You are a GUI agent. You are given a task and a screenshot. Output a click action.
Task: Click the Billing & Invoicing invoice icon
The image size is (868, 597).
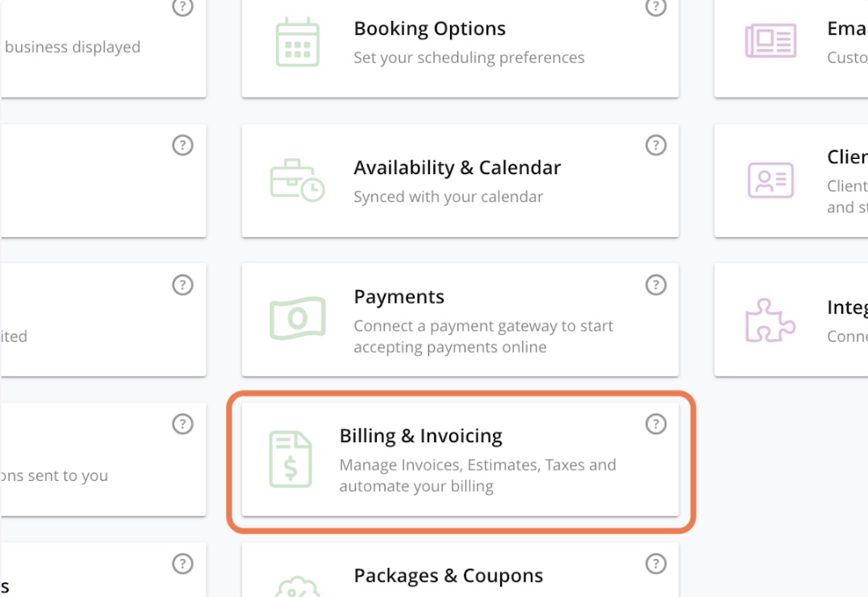tap(290, 459)
